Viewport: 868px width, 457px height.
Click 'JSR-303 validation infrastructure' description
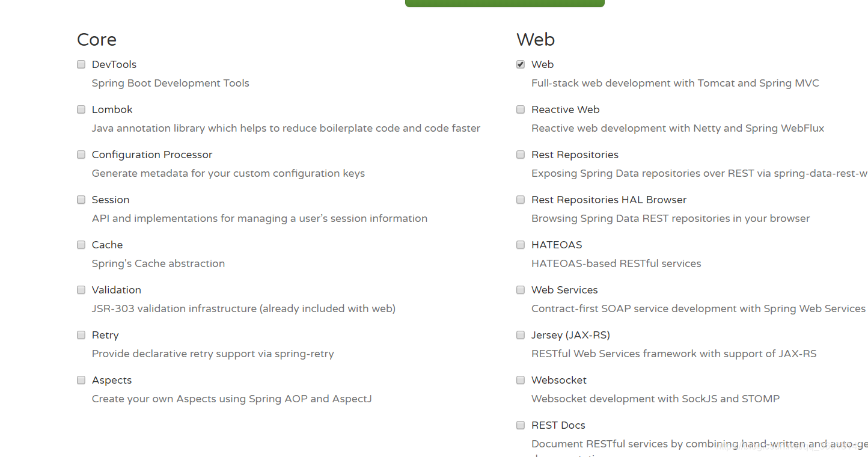pos(243,308)
